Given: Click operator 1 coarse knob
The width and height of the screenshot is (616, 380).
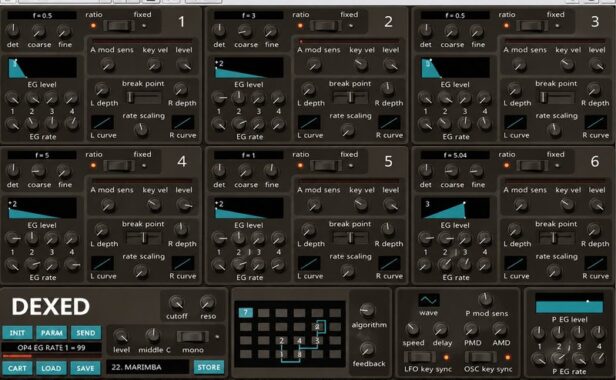Looking at the screenshot, I should click(x=38, y=30).
